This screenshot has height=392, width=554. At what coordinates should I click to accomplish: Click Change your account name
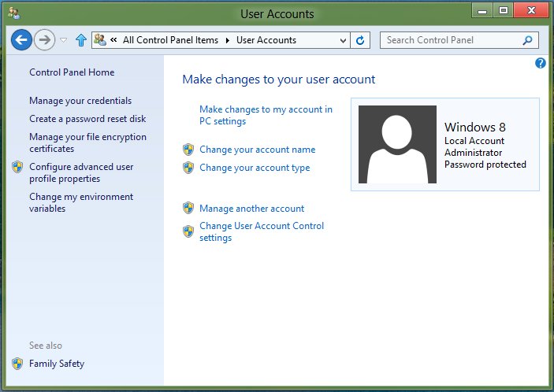point(257,150)
